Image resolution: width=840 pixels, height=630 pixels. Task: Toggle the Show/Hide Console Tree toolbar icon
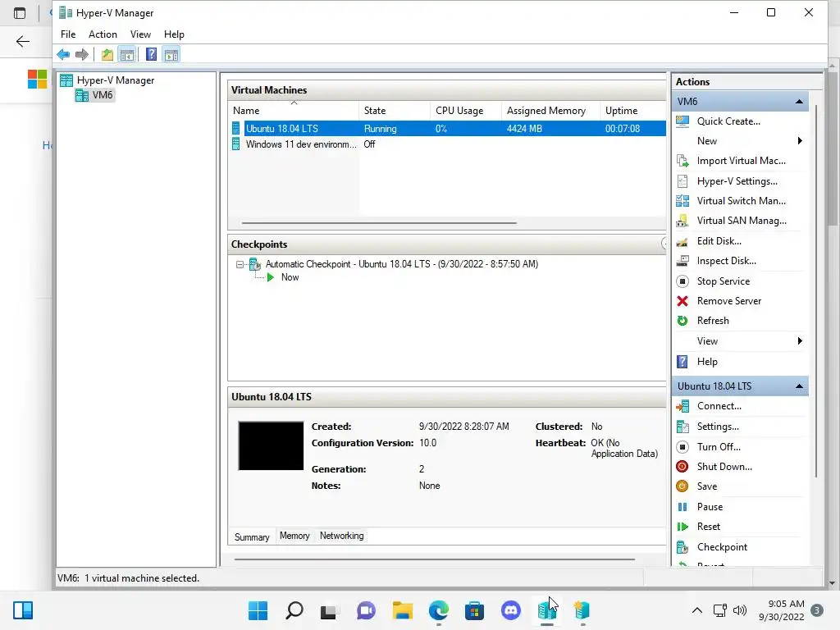[x=127, y=54]
